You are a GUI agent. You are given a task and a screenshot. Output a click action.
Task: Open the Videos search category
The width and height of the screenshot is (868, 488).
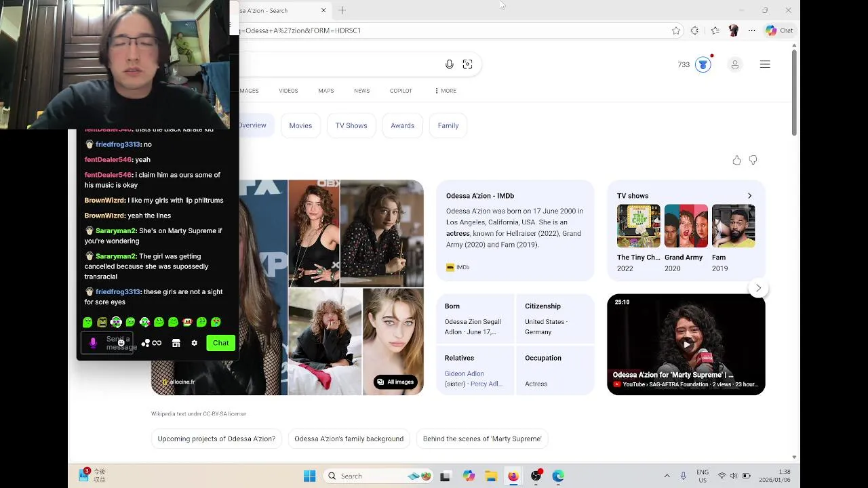(x=288, y=91)
